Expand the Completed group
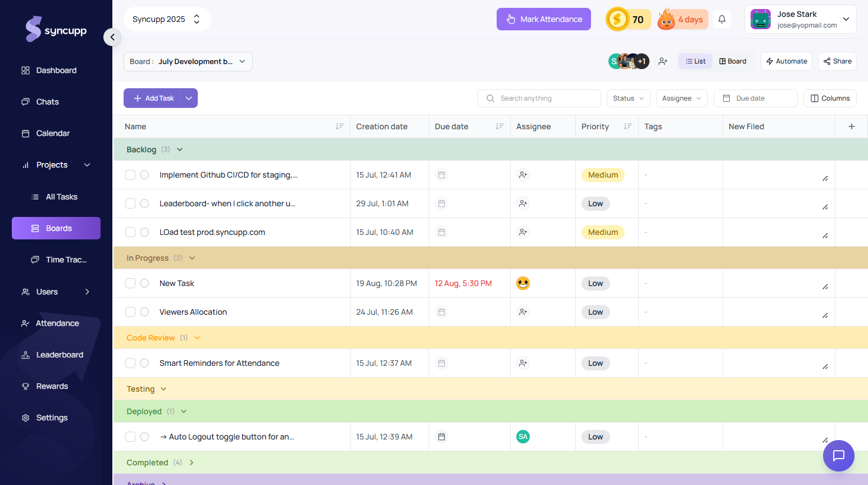 pyautogui.click(x=192, y=463)
